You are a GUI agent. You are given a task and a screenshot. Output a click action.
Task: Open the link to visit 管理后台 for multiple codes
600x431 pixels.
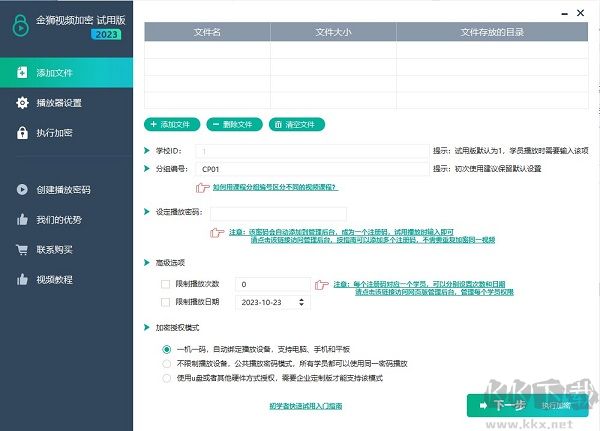pos(373,240)
